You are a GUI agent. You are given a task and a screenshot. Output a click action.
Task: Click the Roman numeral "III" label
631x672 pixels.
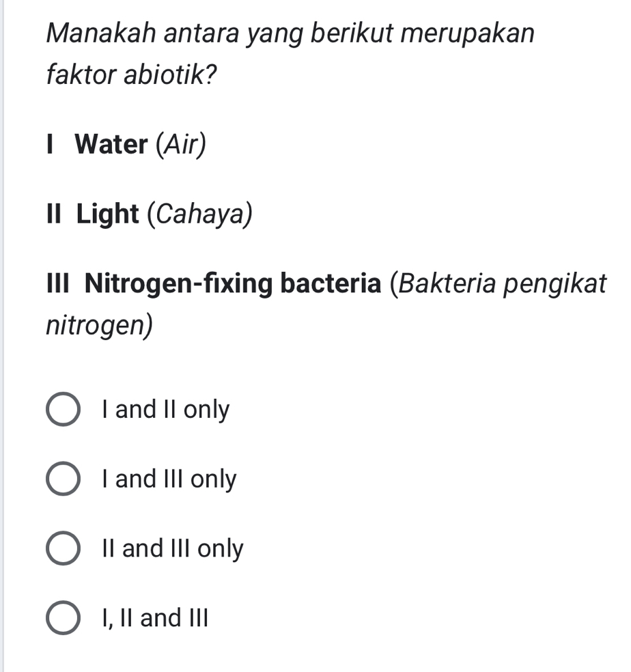[x=59, y=284]
